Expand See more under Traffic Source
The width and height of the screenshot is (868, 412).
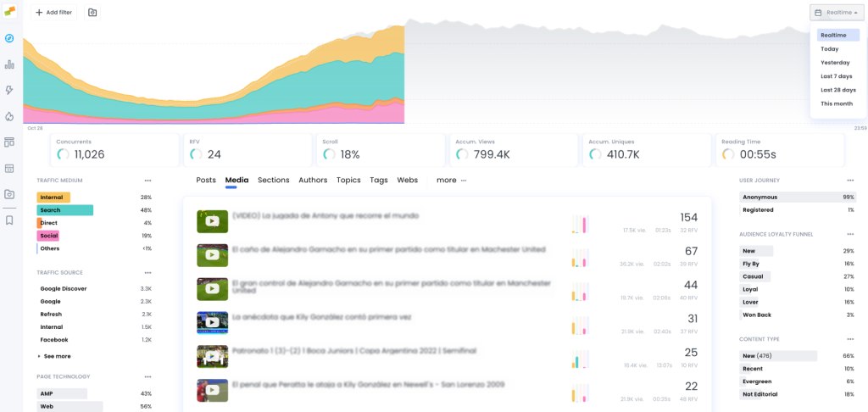pyautogui.click(x=54, y=356)
